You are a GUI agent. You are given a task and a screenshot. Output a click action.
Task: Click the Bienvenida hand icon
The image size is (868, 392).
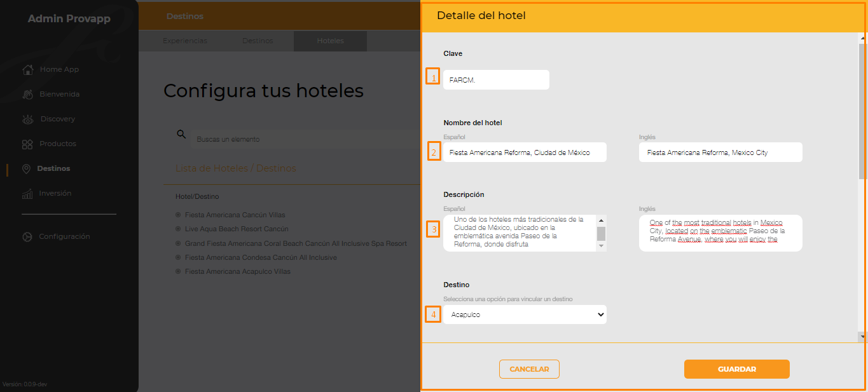pos(27,94)
